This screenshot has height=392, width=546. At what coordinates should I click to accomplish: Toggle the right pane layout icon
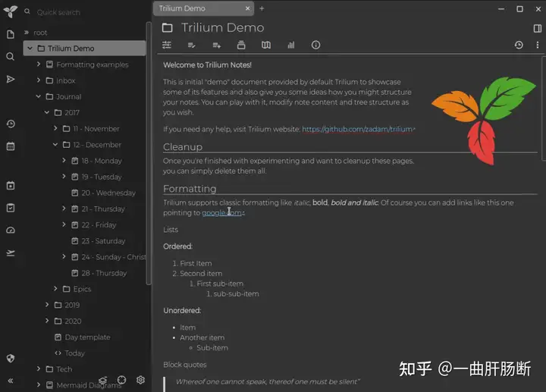(538, 28)
